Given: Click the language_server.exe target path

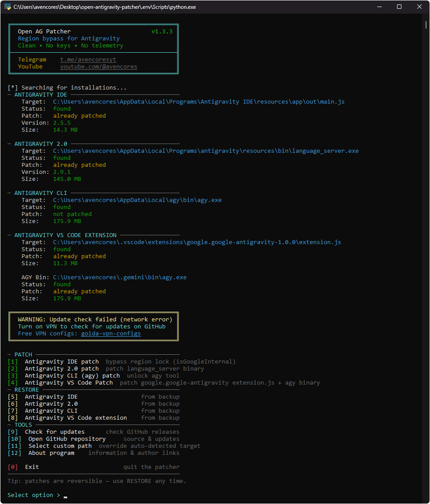Looking at the screenshot, I should tap(206, 151).
